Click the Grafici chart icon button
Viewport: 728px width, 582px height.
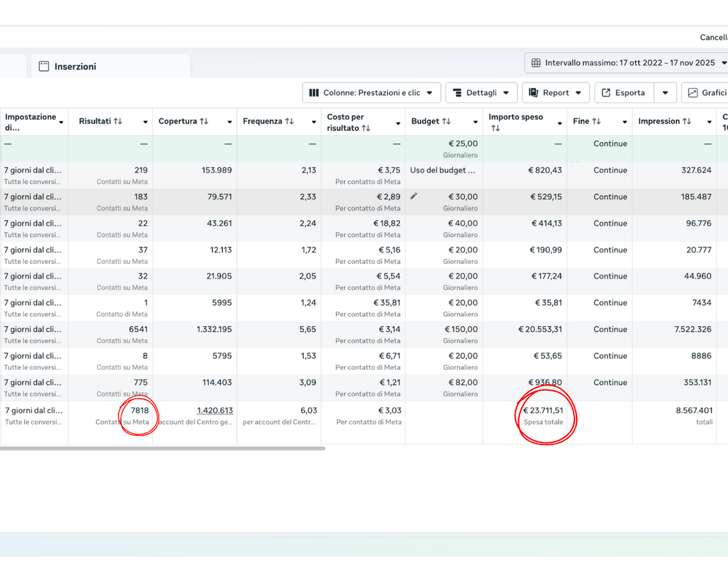tap(693, 93)
